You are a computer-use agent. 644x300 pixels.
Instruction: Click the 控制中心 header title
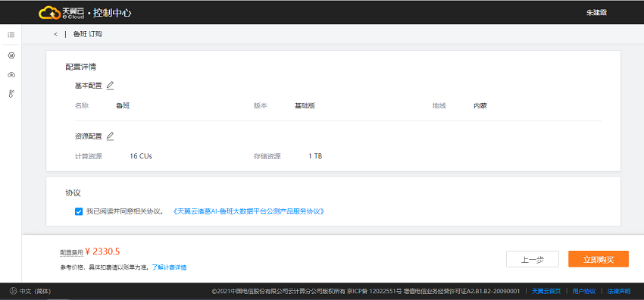(x=112, y=13)
